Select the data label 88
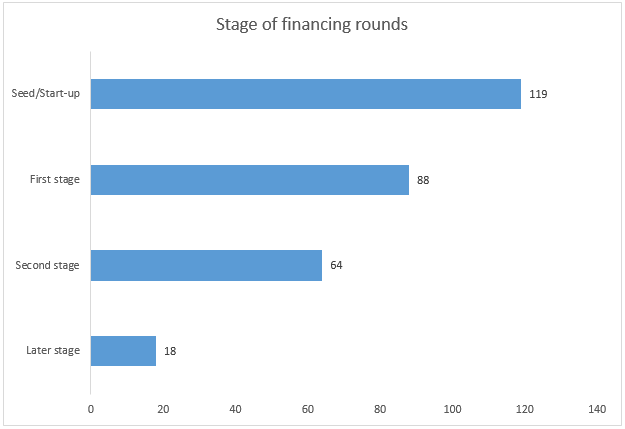 (423, 180)
